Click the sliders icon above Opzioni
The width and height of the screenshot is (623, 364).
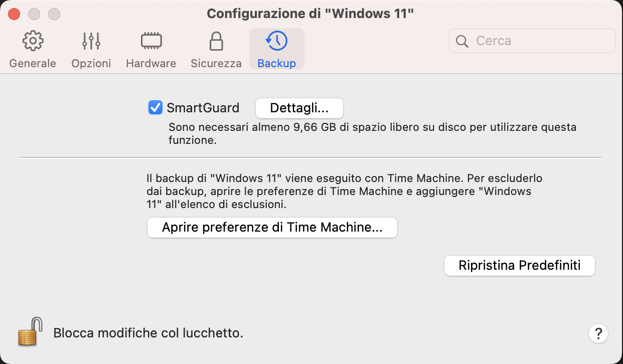pos(91,41)
